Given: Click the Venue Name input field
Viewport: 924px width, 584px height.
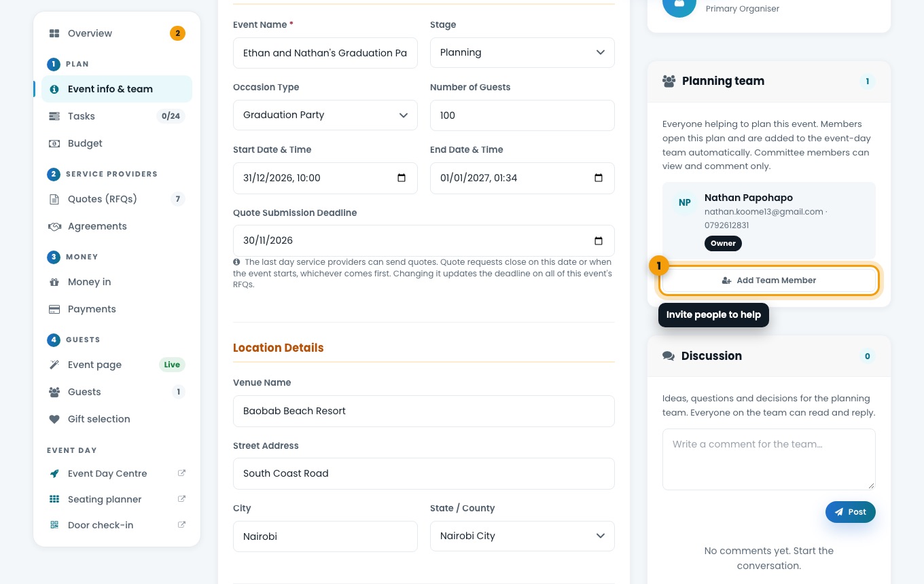Looking at the screenshot, I should [x=424, y=411].
